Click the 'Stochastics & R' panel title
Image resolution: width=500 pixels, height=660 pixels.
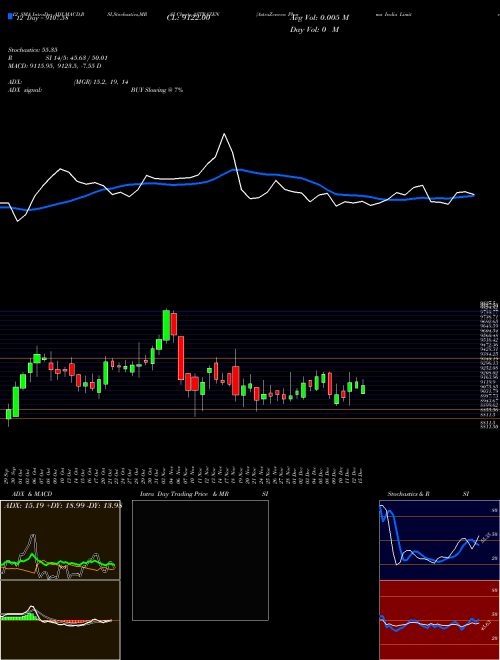409,494
